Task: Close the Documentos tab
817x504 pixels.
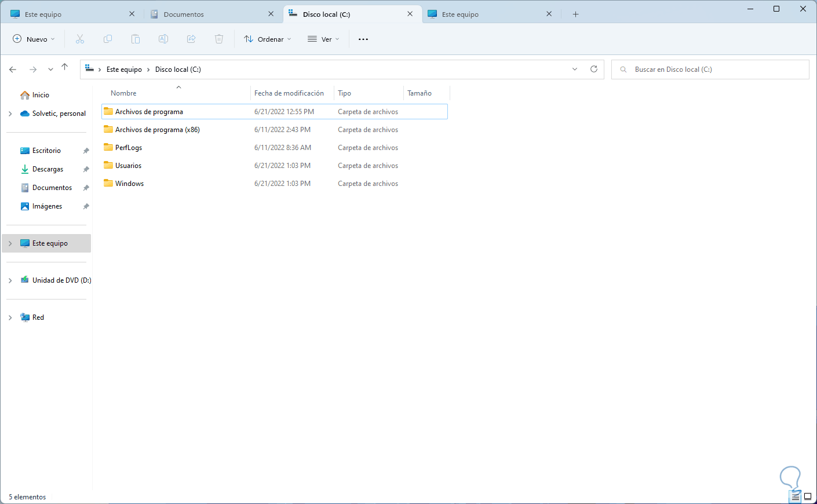Action: pyautogui.click(x=271, y=14)
